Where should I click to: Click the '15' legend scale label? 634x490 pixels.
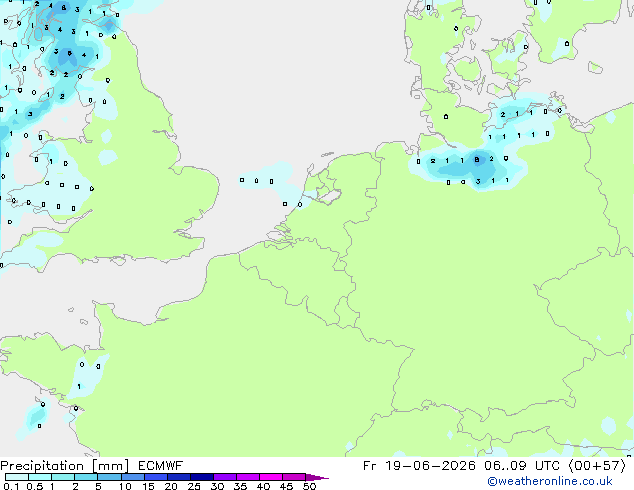pos(148,486)
